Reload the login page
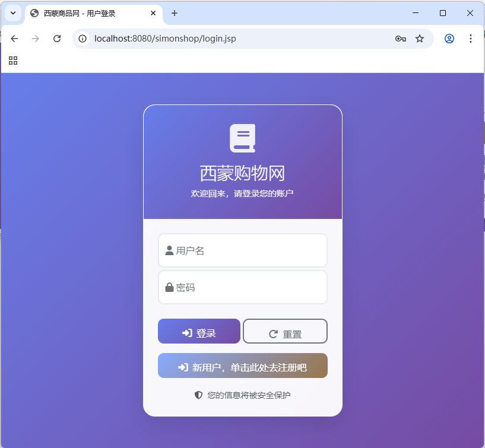 pyautogui.click(x=57, y=39)
